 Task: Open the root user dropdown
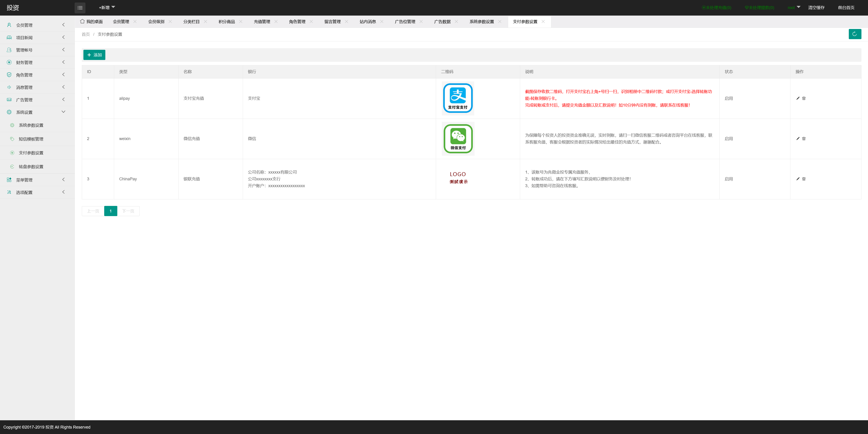pos(794,7)
